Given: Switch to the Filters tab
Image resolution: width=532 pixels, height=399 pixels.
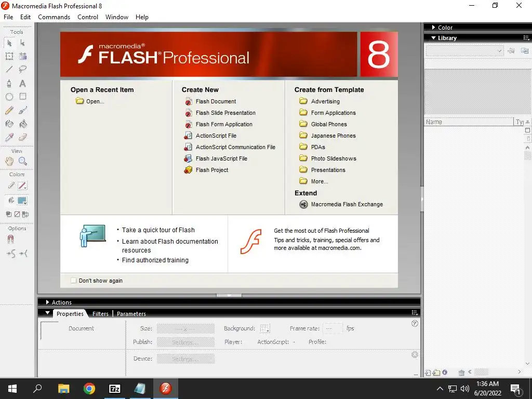Looking at the screenshot, I should click(x=100, y=314).
